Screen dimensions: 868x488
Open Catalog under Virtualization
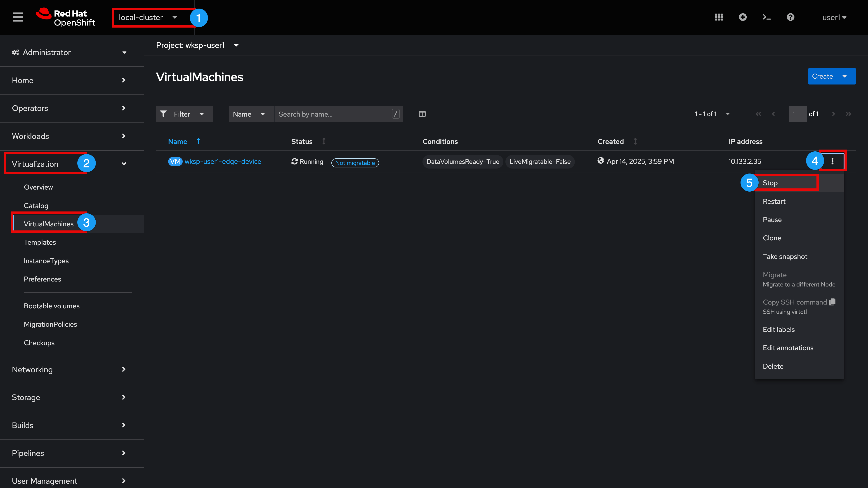(36, 205)
